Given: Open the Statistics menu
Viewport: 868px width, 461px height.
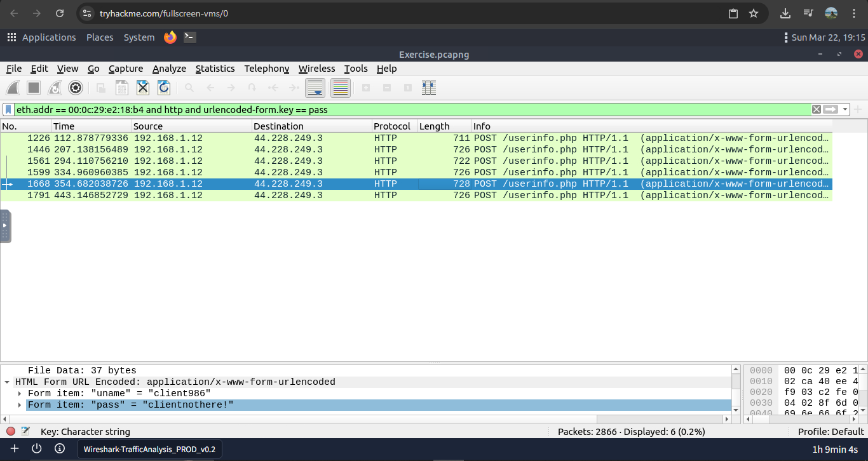Looking at the screenshot, I should (x=215, y=69).
